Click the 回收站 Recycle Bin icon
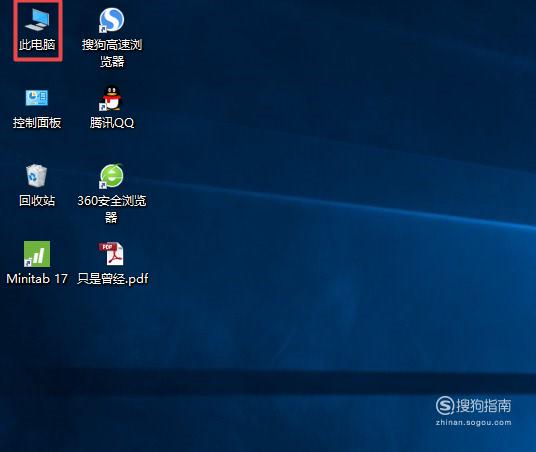536x452 pixels. click(36, 176)
